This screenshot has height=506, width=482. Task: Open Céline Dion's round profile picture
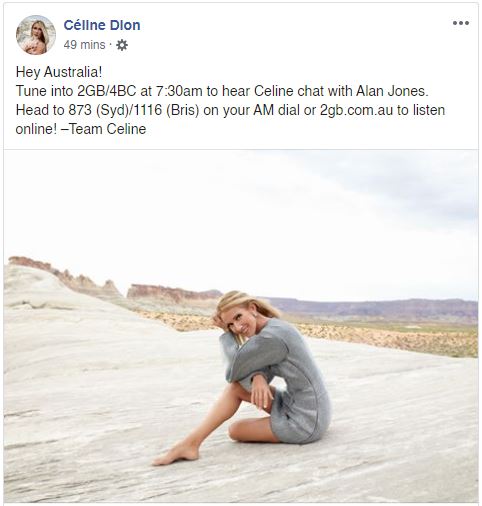[x=36, y=35]
